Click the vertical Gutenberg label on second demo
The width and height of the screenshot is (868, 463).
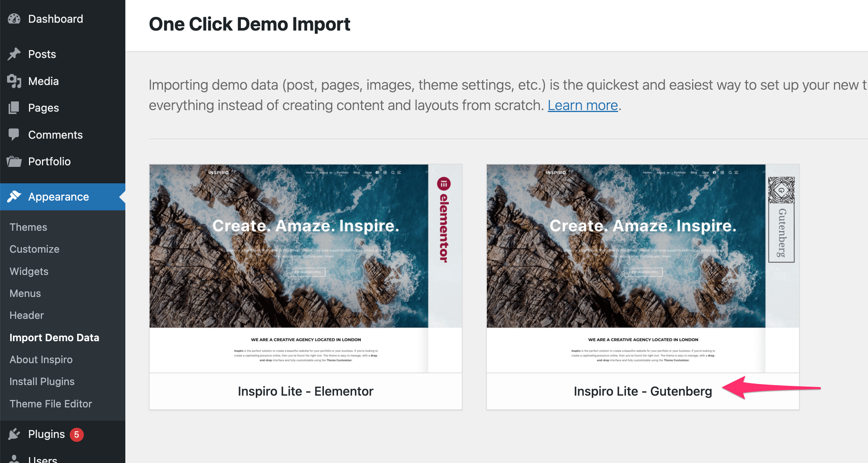pyautogui.click(x=781, y=233)
